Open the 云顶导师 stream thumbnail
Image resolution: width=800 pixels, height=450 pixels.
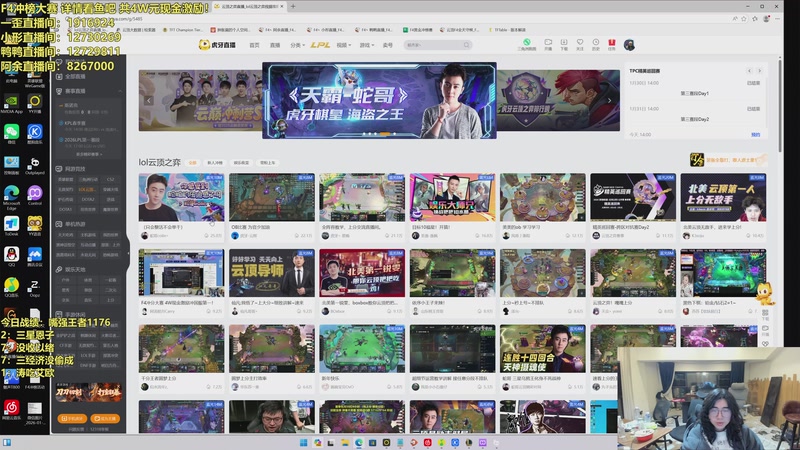coord(272,273)
